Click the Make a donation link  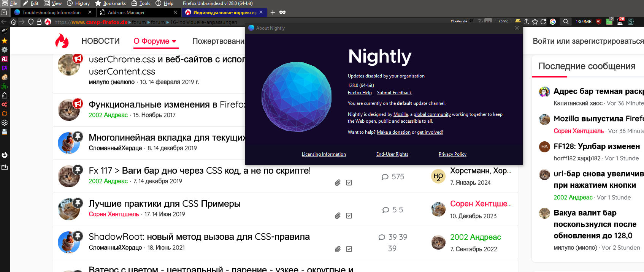point(393,132)
